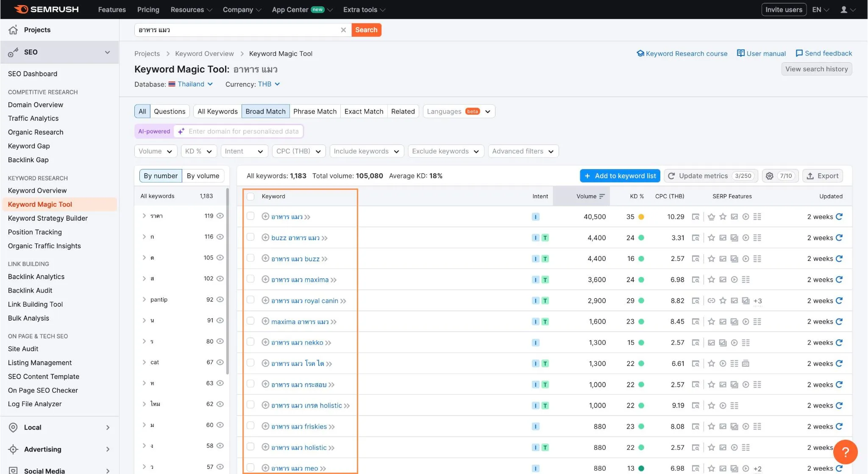This screenshot has height=474, width=868.
Task: Click orange Search button
Action: click(x=366, y=30)
